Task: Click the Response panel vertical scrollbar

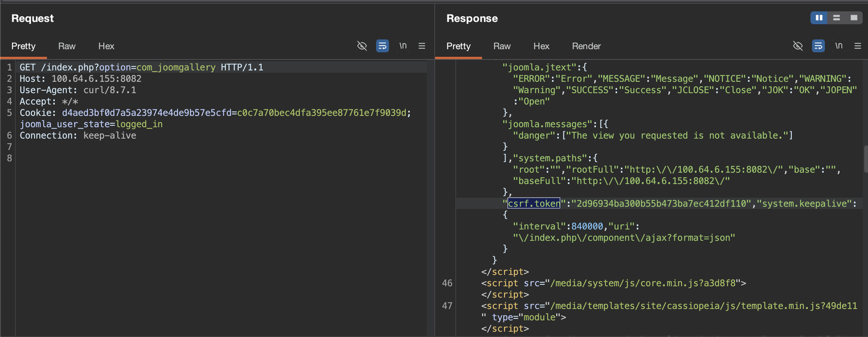Action: coord(865,159)
